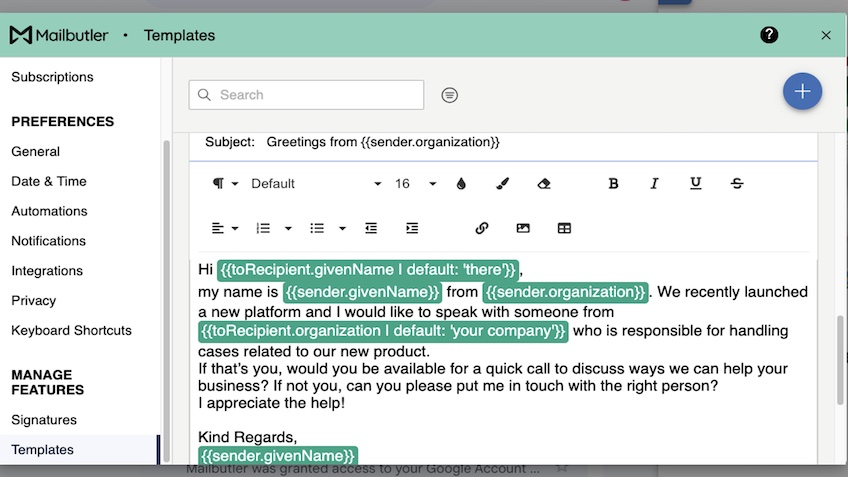Open General preferences

pyautogui.click(x=36, y=151)
